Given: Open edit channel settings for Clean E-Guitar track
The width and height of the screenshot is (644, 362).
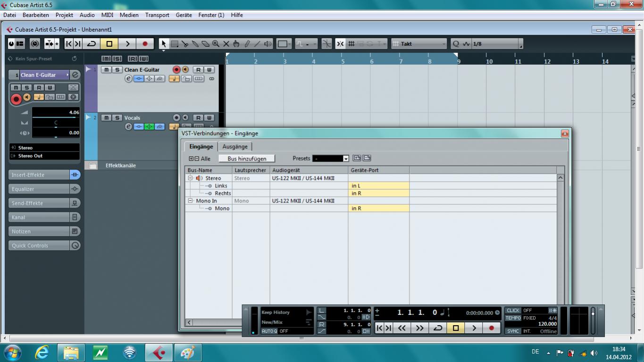Looking at the screenshot, I should (128, 79).
